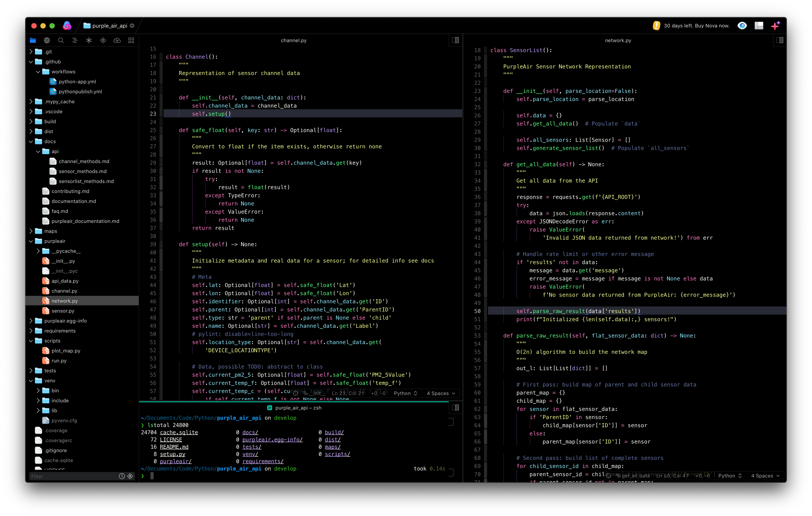This screenshot has width=812, height=516.
Task: Click the four-squares grid sidebar icon
Action: [131, 41]
